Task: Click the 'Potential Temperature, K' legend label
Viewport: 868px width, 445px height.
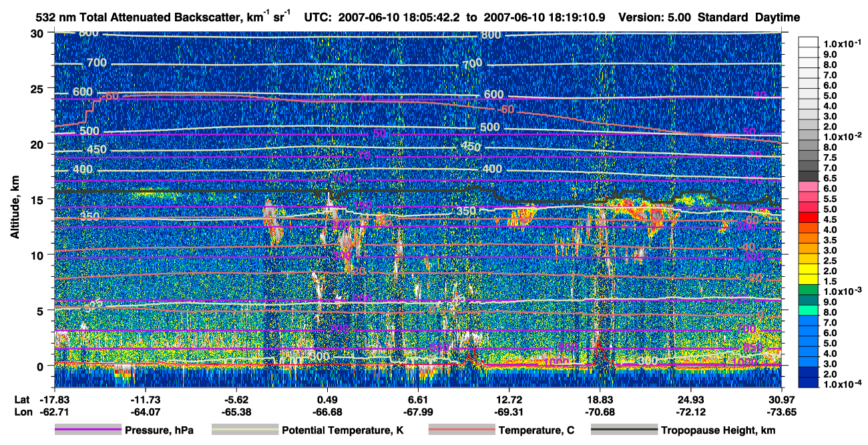Action: [x=343, y=431]
